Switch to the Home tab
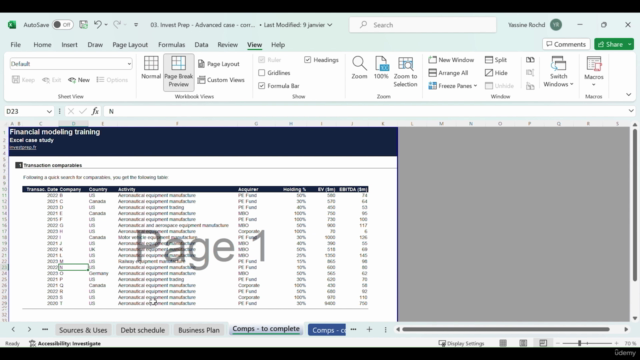640x360 pixels. click(x=42, y=44)
